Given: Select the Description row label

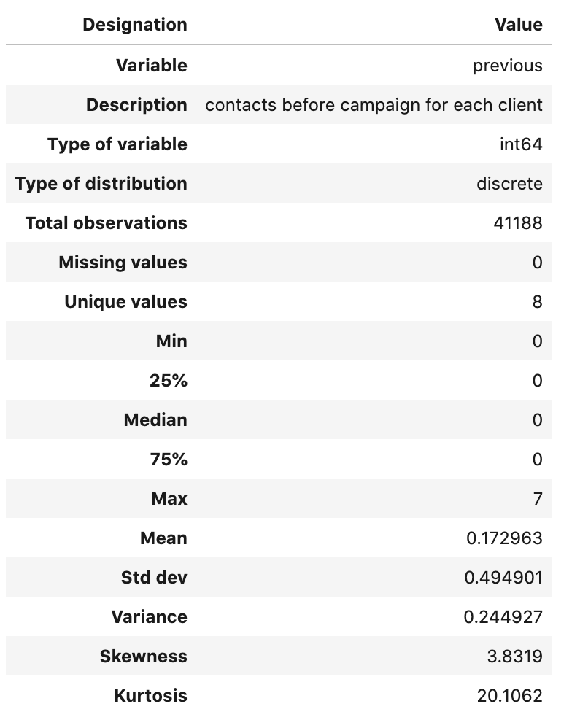Looking at the screenshot, I should [136, 105].
